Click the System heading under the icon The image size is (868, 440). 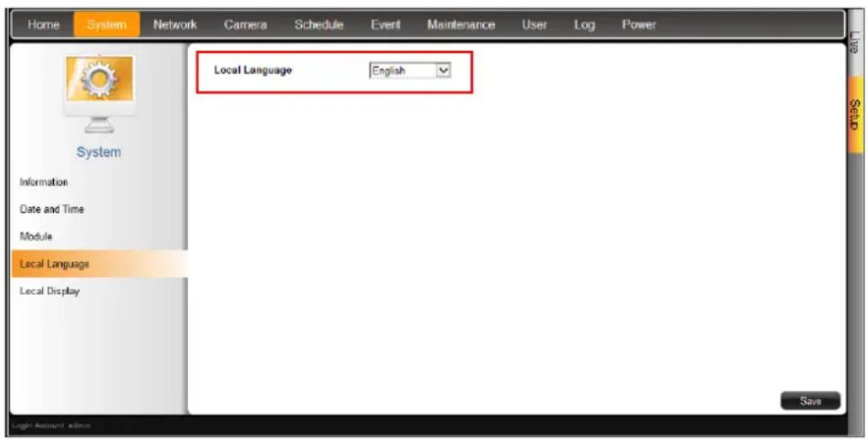click(99, 152)
